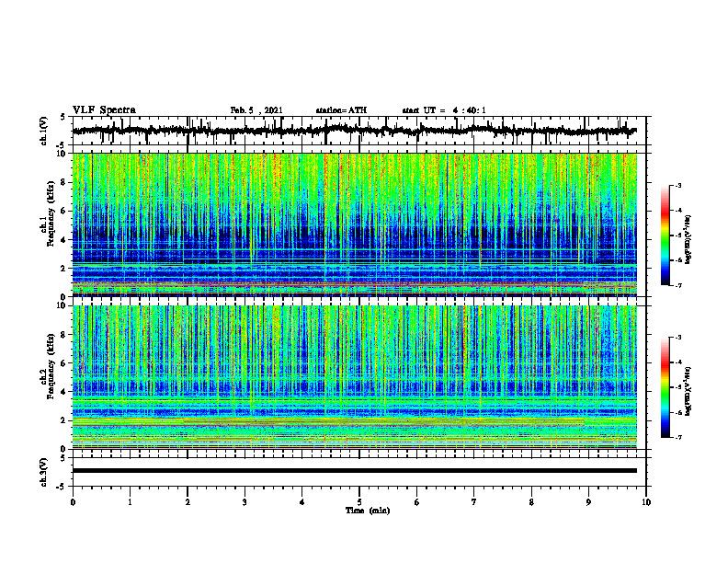Click the "VLF Spectra" title text
This screenshot has height=563, width=728.
104,110
